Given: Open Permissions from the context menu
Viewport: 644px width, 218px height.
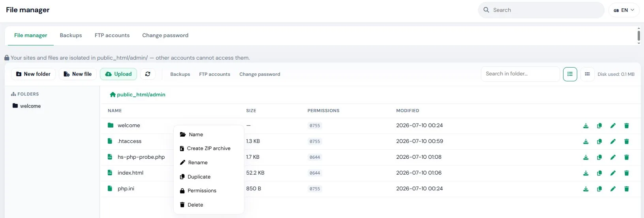Looking at the screenshot, I should tap(208, 191).
